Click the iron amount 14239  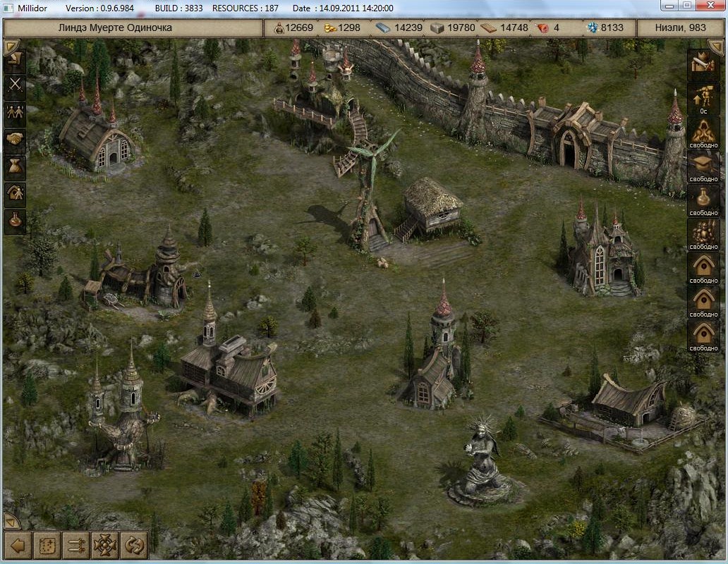[x=408, y=27]
